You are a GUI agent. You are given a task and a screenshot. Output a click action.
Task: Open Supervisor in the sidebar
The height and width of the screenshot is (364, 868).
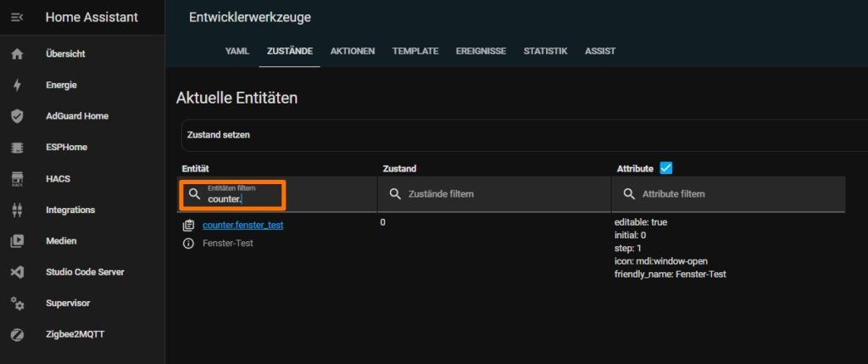tap(68, 303)
